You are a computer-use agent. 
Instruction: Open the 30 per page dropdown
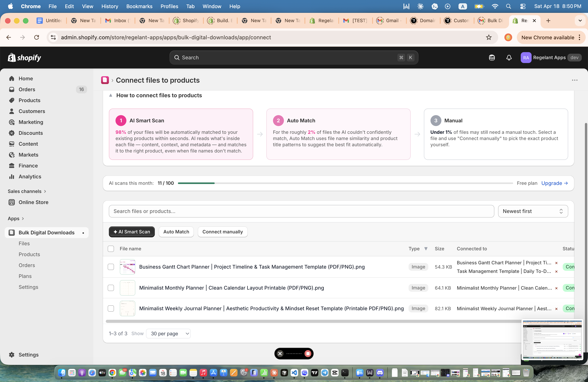click(169, 333)
